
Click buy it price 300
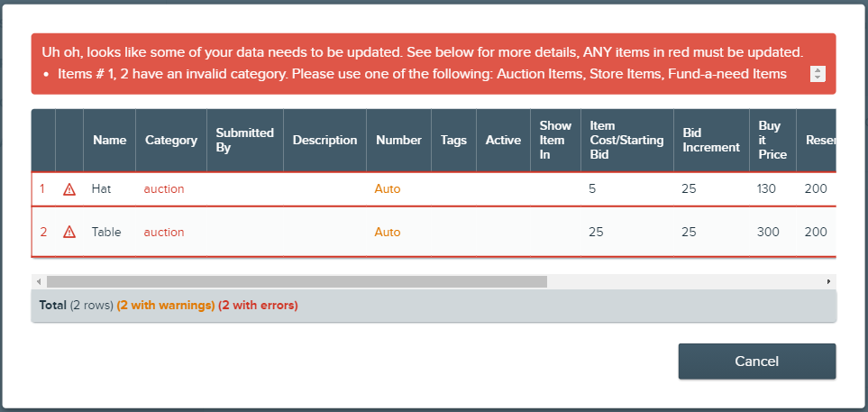[768, 232]
